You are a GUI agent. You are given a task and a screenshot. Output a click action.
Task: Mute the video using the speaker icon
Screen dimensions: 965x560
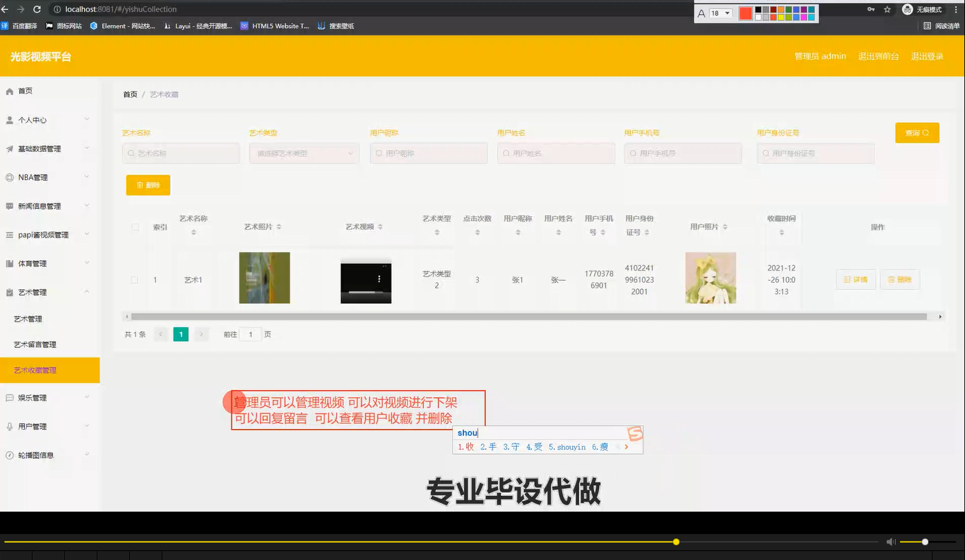coord(891,542)
